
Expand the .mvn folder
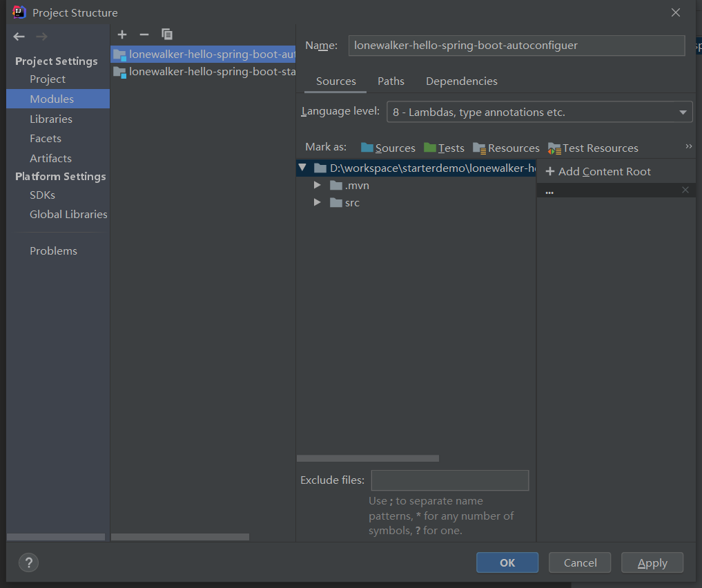tap(318, 185)
